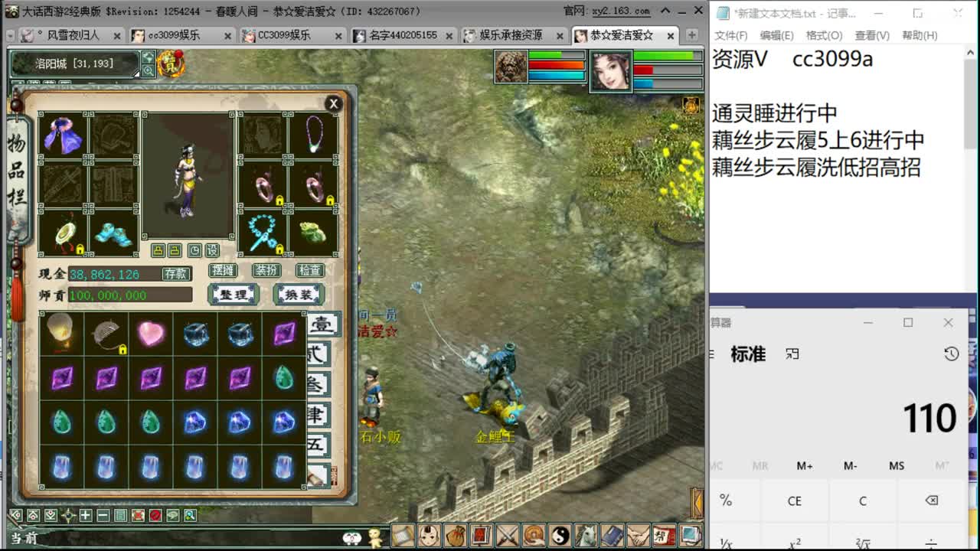980x551 pixels.
Task: Click the yin-yang icon in action bar
Action: [x=560, y=535]
